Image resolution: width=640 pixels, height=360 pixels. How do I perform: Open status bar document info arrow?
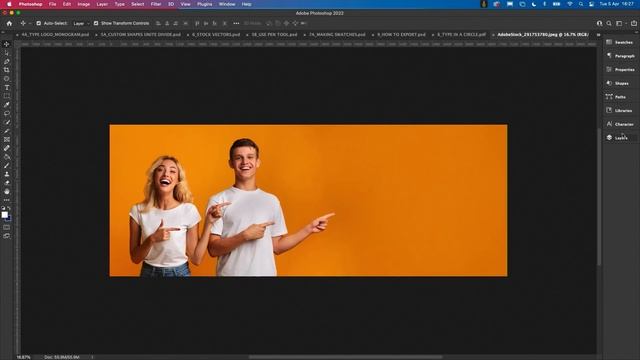click(x=92, y=357)
